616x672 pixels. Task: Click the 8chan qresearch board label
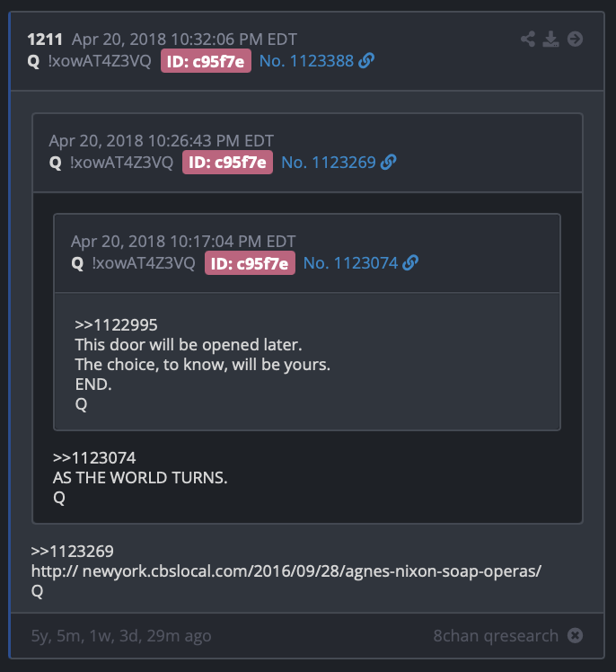[496, 635]
